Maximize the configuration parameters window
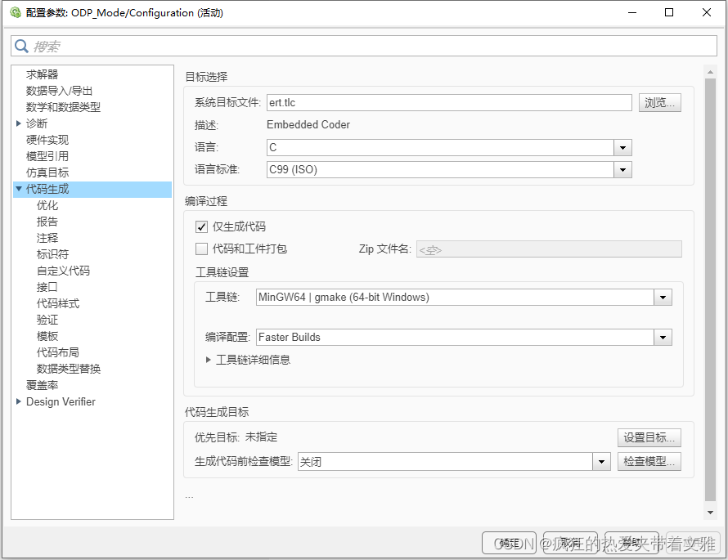 [669, 12]
